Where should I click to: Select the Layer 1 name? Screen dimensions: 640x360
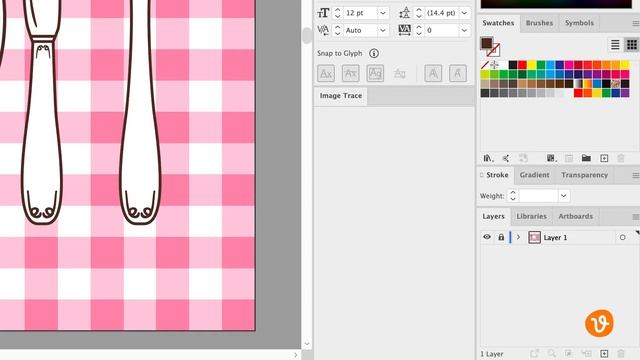[555, 238]
